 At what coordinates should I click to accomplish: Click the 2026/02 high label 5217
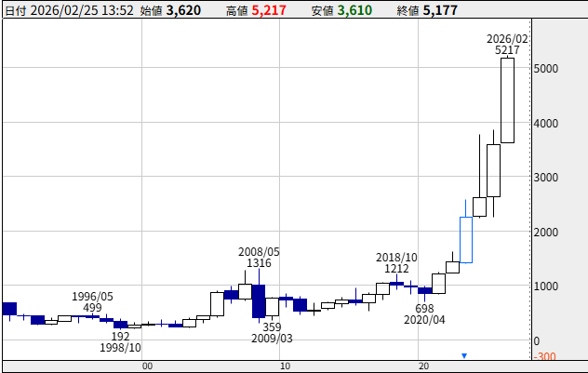[507, 50]
